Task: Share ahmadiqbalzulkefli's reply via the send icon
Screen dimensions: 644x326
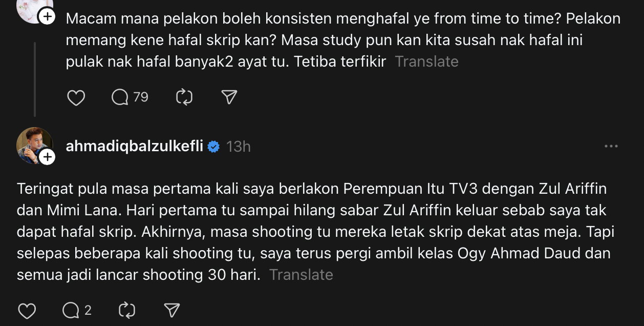Action: (x=171, y=311)
